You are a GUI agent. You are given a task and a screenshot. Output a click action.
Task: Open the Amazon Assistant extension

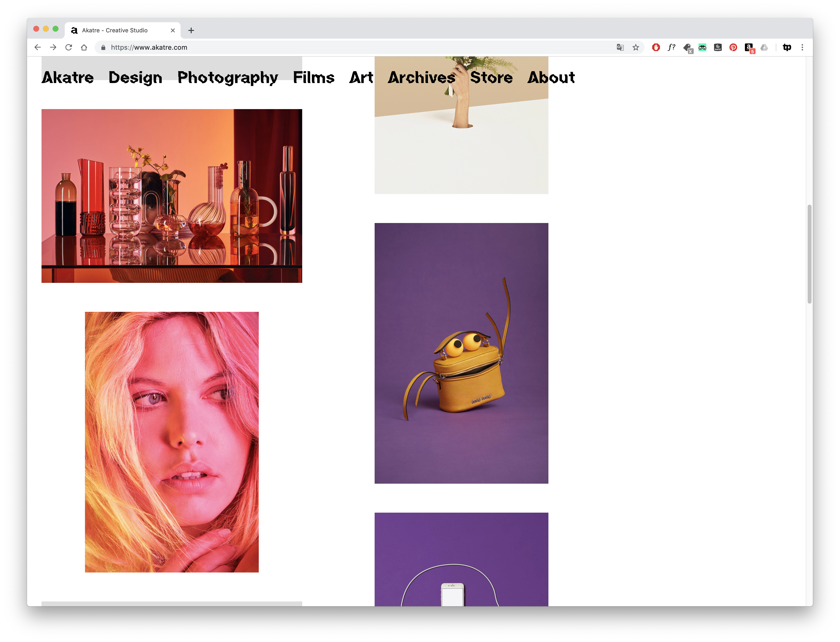click(x=749, y=47)
